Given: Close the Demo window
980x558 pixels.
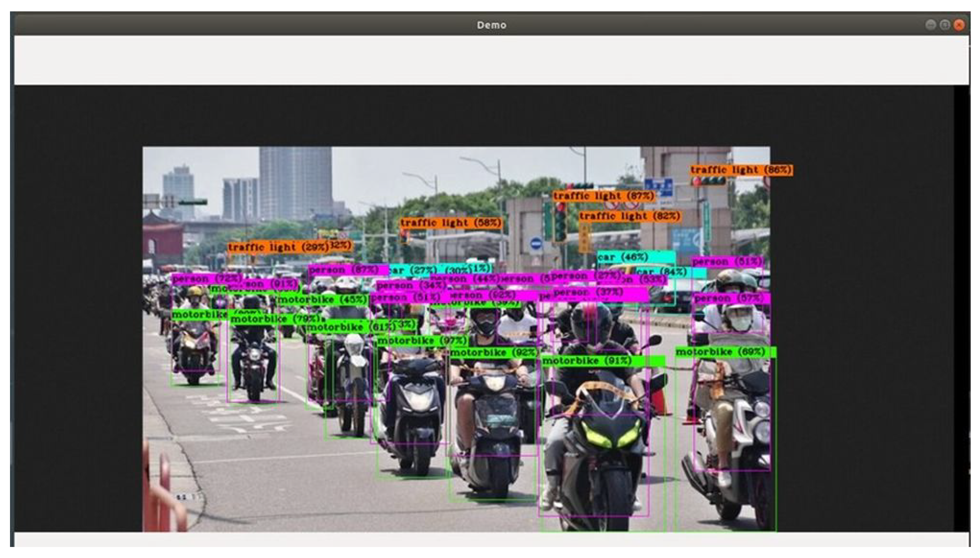Looking at the screenshot, I should click(x=959, y=25).
